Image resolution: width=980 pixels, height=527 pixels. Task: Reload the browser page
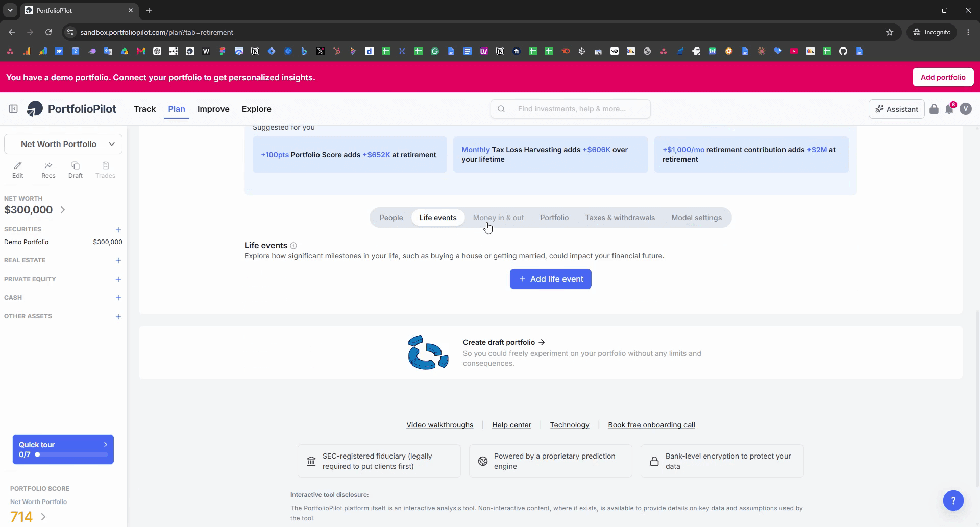[48, 32]
